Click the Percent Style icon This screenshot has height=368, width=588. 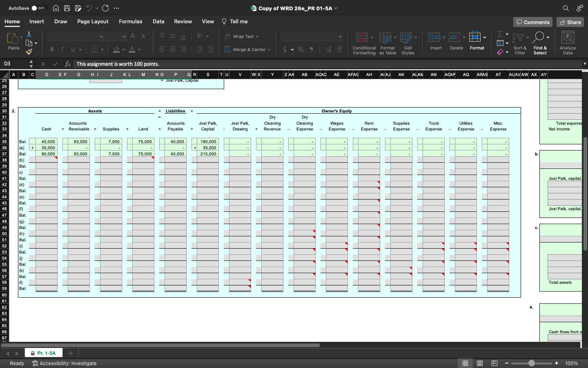(301, 49)
